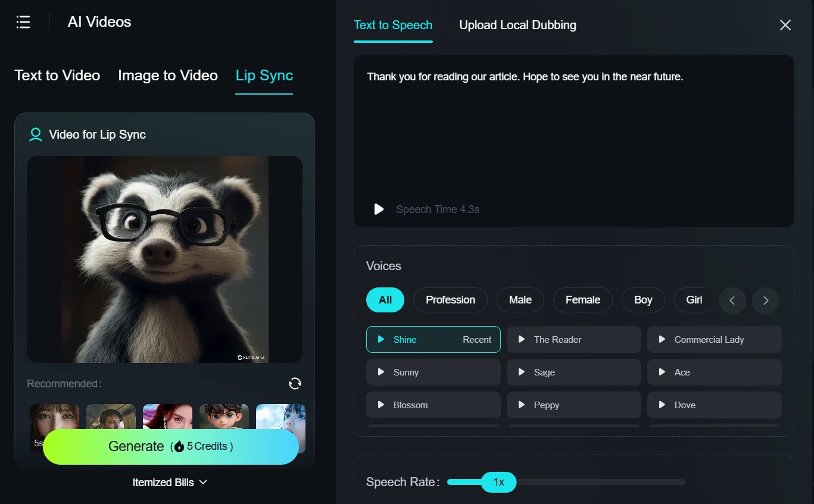Filter voices by Boy category

click(643, 300)
